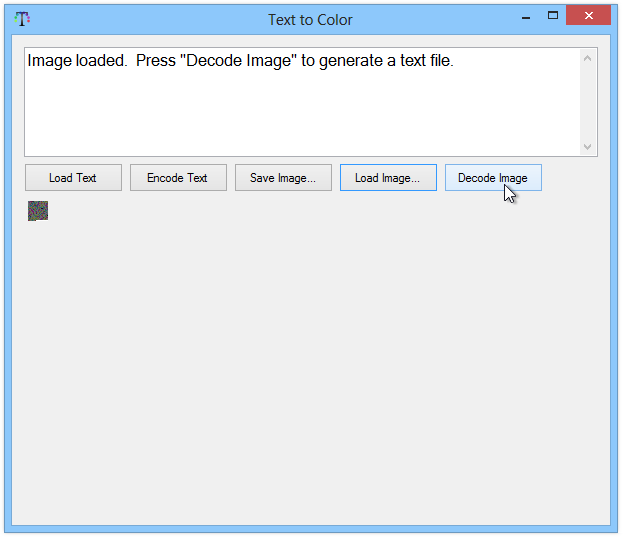623x537 pixels.
Task: Open the Text to Color app icon menu
Action: [22, 19]
